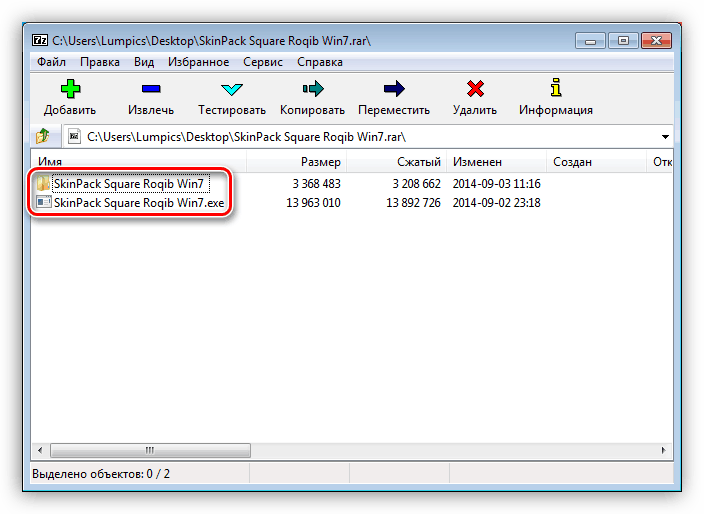Click the Копировать arrow icon
The width and height of the screenshot is (704, 514).
(312, 89)
